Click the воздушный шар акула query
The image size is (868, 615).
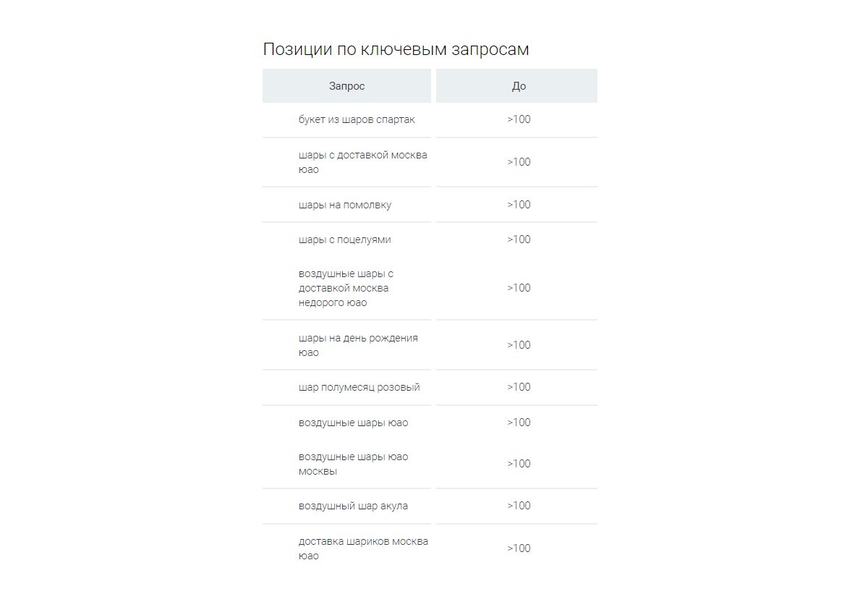point(353,506)
